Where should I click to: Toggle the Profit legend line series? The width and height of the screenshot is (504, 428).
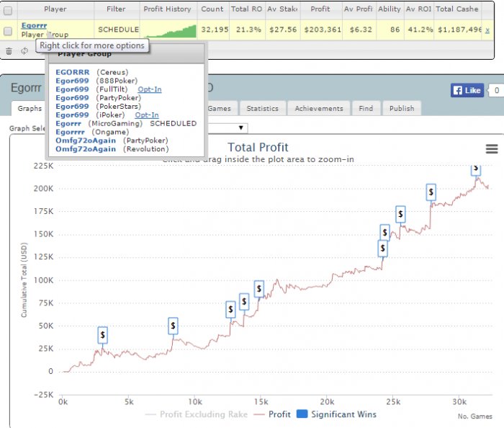[272, 414]
